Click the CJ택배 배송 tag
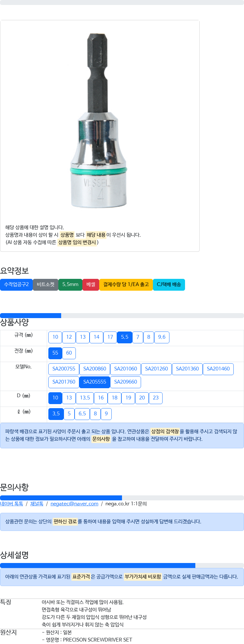Screen dimensions: 244x644 tap(169, 285)
